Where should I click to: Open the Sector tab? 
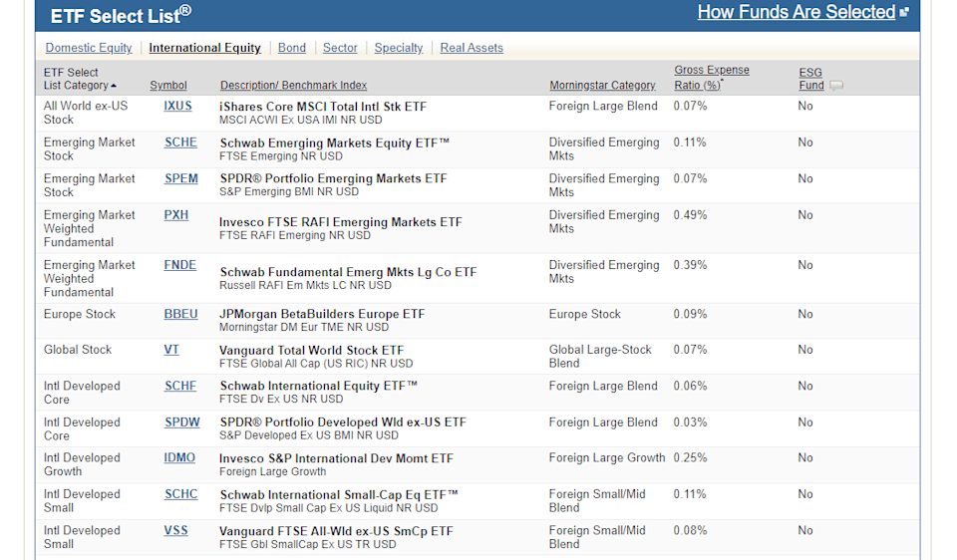click(340, 48)
